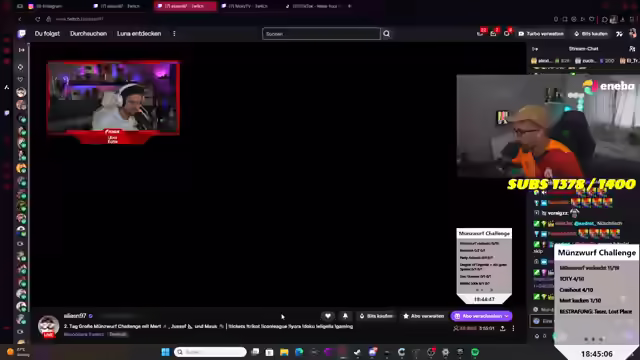Open the chat community users icon
Image resolution: width=640 pixels, height=360 pixels.
[x=632, y=49]
